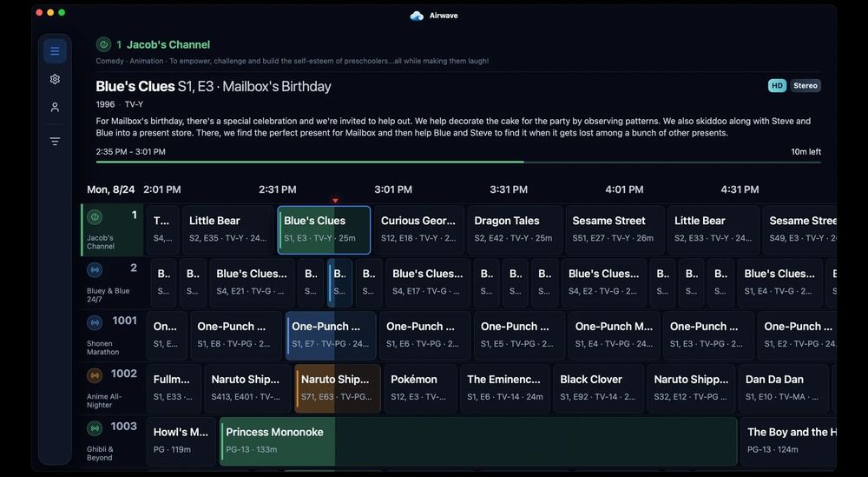Image resolution: width=868 pixels, height=477 pixels.
Task: Click Anime All-Nighter orange broadcast icon
Action: tap(95, 375)
